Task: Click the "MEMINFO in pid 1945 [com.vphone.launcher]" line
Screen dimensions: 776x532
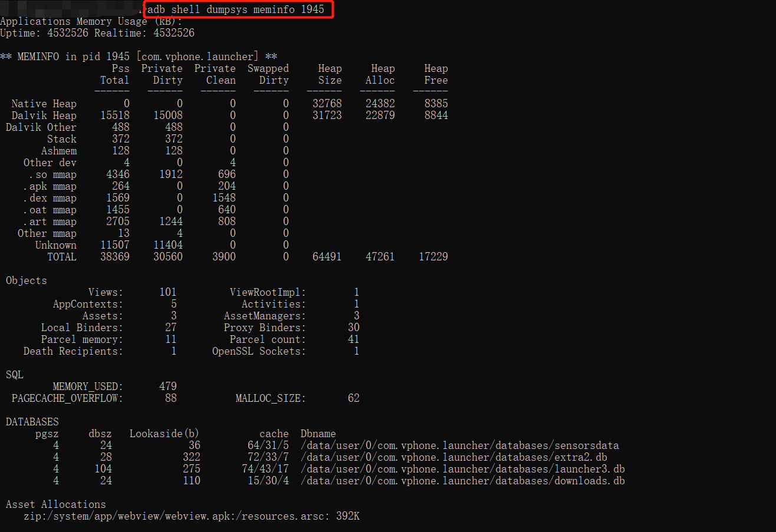Action: coord(139,57)
